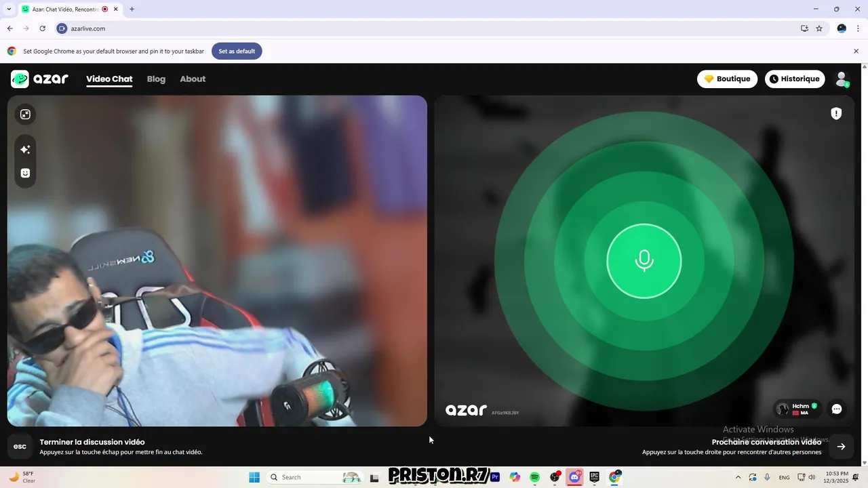
Task: Open the Blog tab
Action: click(x=156, y=79)
